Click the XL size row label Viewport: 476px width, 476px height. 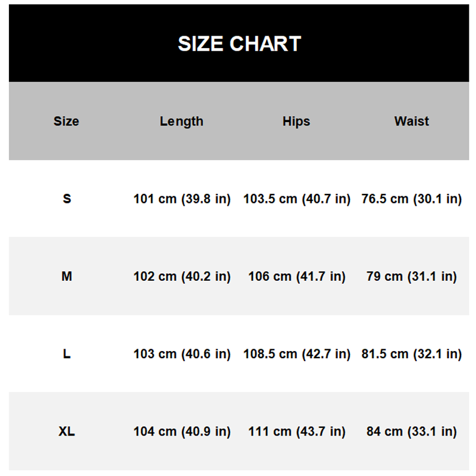[67, 431]
